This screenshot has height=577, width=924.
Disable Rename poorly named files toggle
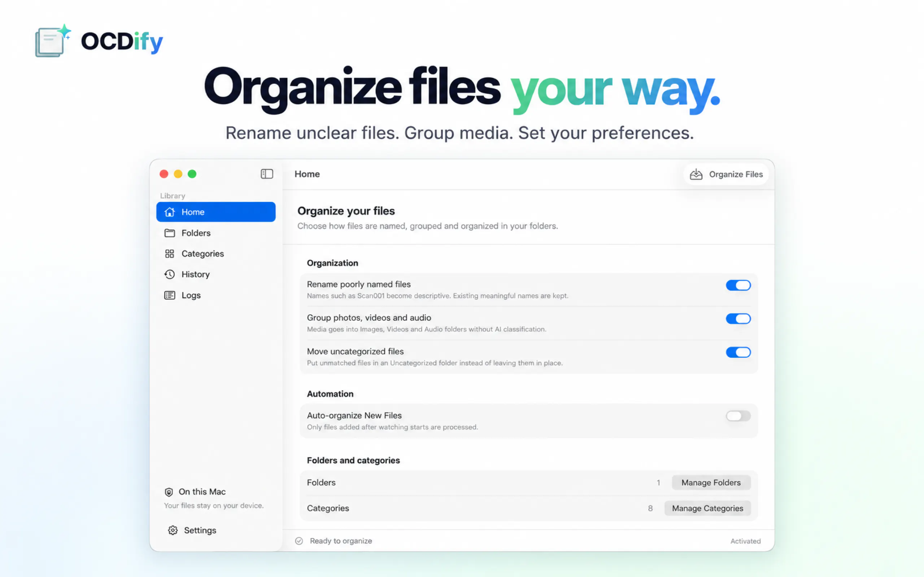738,285
